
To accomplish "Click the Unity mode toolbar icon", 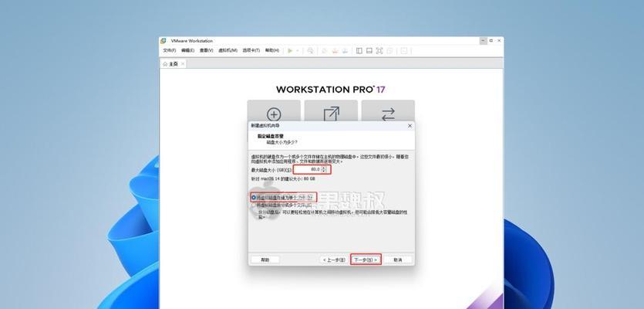I will [389, 51].
